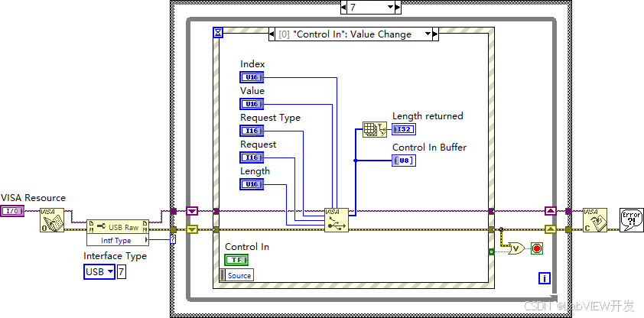Go to the previous case in case structure
This screenshot has height=318, width=644.
343,8
